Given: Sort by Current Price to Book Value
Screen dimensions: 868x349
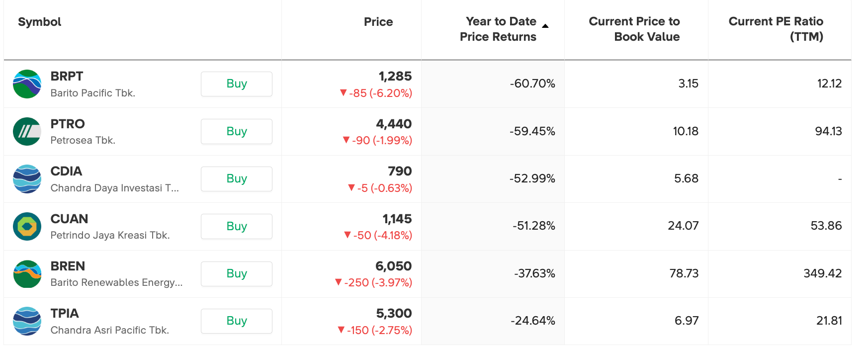Looking at the screenshot, I should tap(634, 29).
